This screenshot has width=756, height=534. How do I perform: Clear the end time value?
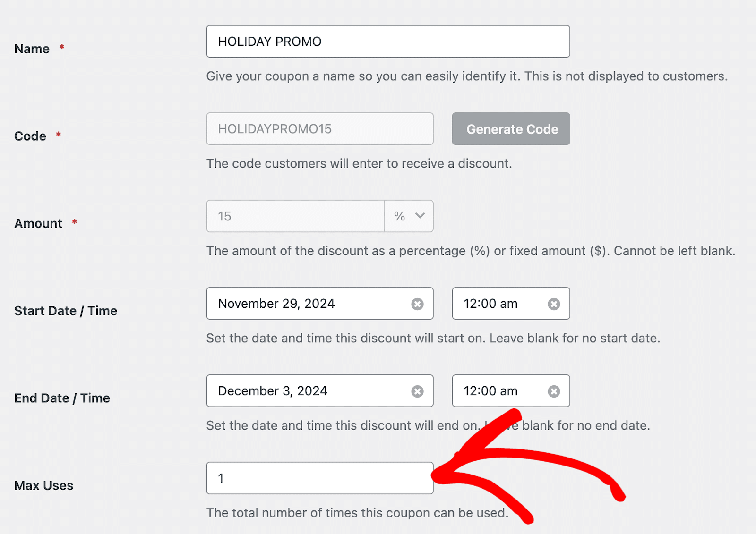point(553,391)
